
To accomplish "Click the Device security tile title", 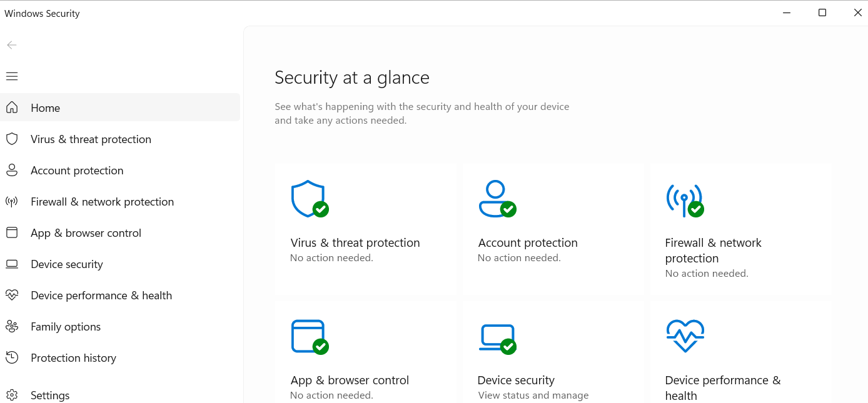I will (516, 381).
